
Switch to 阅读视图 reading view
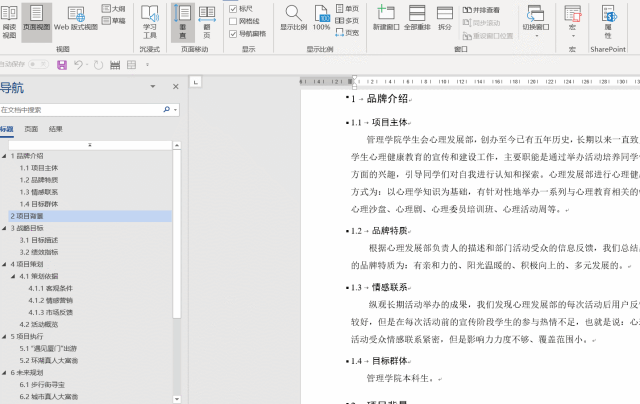(9, 22)
